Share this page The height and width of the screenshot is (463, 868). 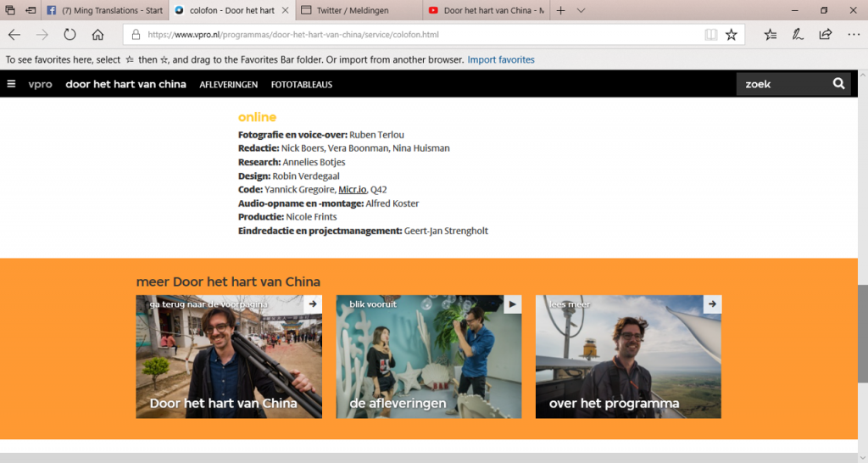pyautogui.click(x=826, y=34)
